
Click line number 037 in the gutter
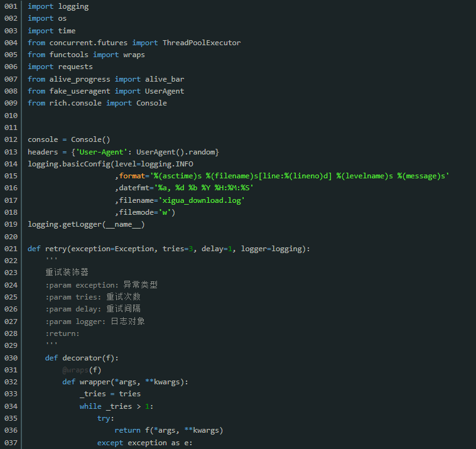[11, 443]
